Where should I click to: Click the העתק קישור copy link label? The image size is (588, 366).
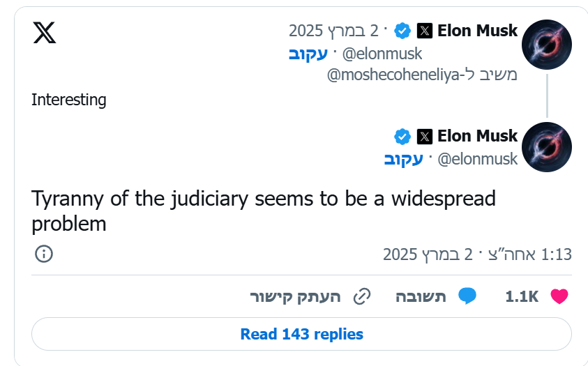[x=296, y=296]
